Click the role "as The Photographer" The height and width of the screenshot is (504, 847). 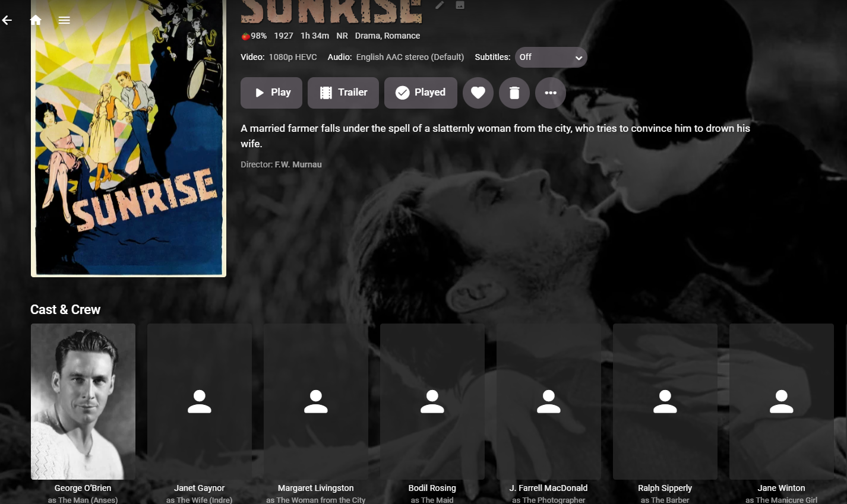(x=549, y=500)
